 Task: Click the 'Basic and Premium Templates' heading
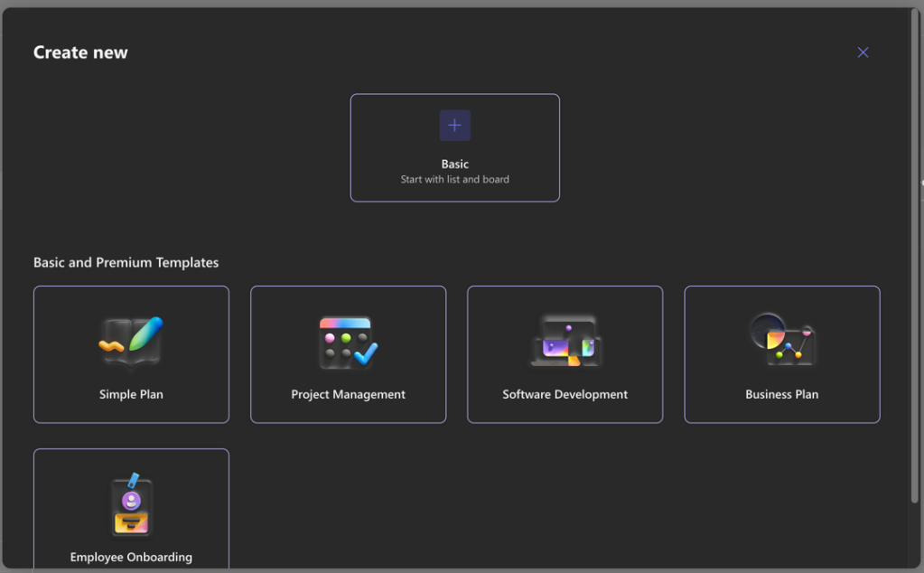126,263
